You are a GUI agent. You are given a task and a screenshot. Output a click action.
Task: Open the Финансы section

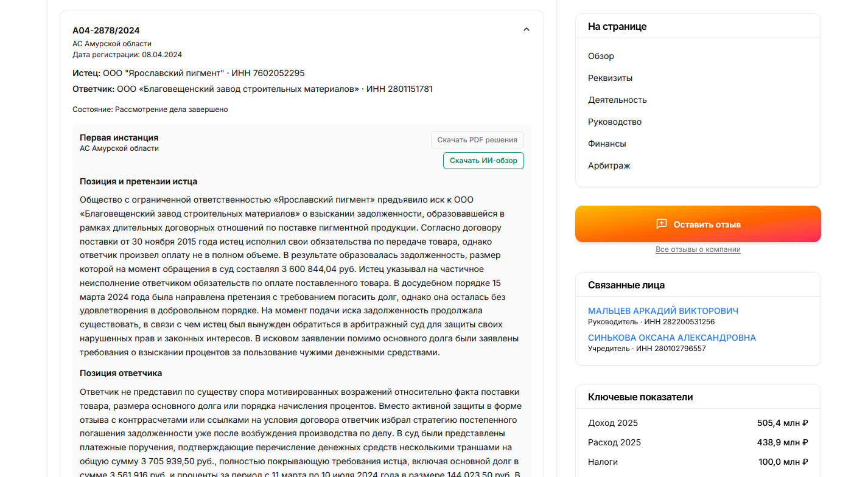point(607,144)
